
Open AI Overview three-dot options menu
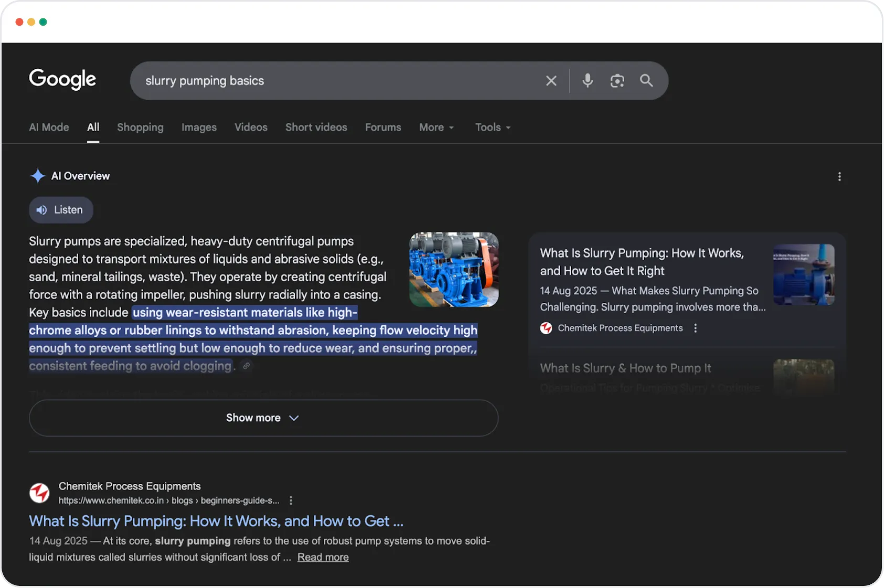pos(839,176)
